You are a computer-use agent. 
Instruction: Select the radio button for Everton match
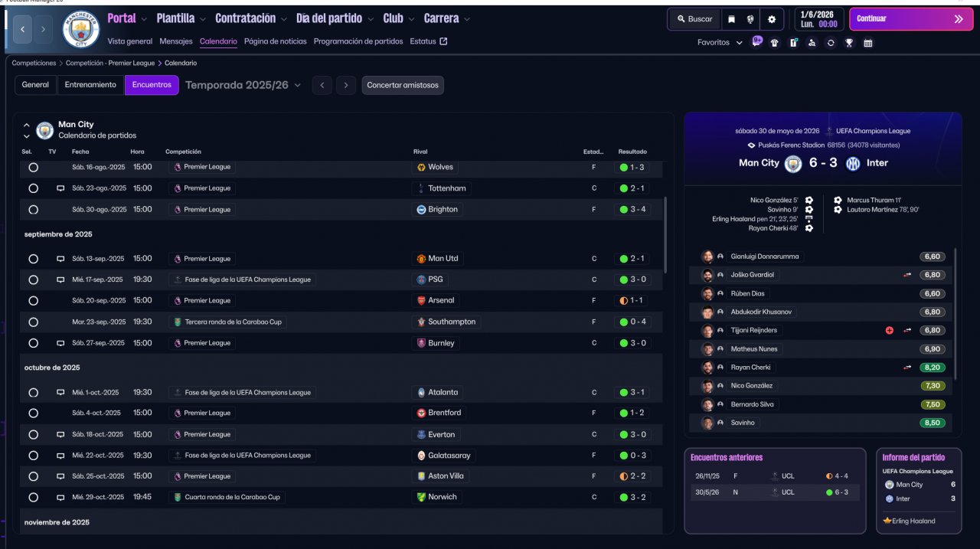[x=33, y=434]
